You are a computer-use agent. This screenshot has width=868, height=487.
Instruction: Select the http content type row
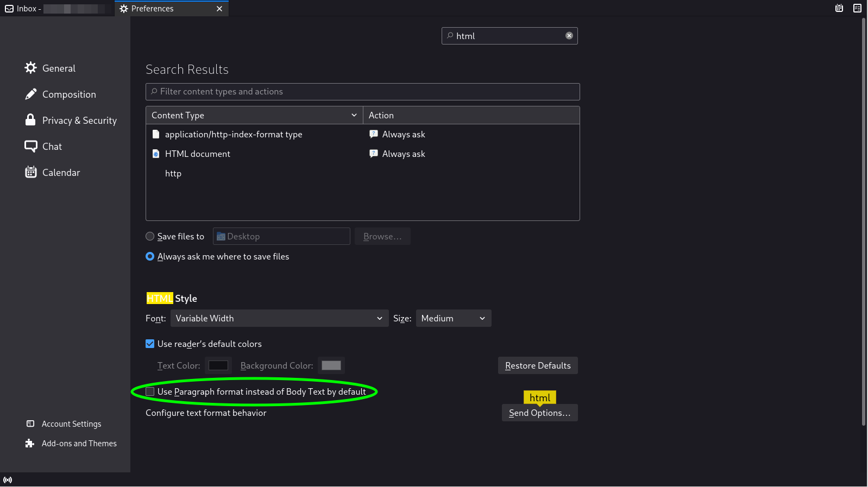tap(363, 173)
